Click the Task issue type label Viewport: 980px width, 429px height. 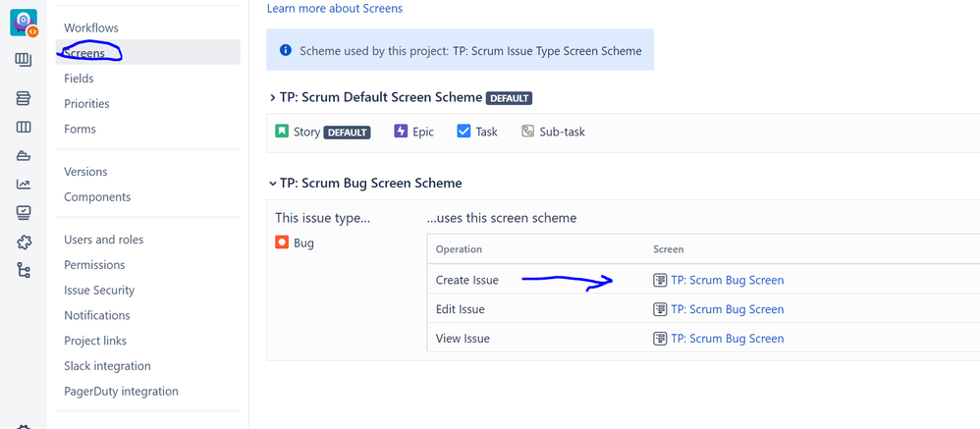coord(487,132)
